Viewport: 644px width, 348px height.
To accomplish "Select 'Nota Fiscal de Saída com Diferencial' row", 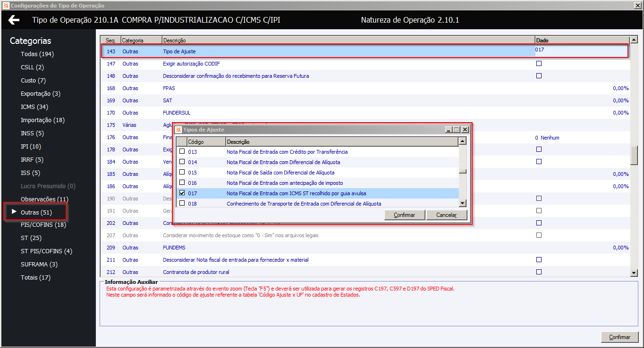I will 317,173.
